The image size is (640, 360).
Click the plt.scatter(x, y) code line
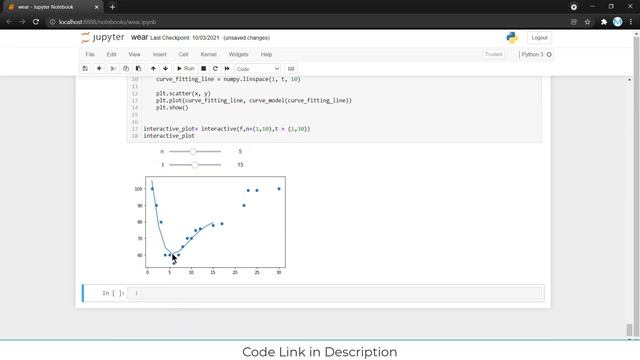pyautogui.click(x=183, y=93)
